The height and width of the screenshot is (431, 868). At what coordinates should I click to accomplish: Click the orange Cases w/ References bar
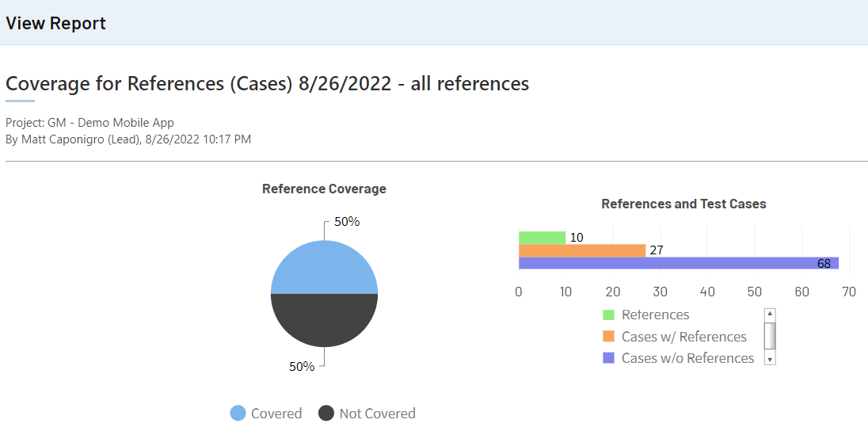pos(582,250)
